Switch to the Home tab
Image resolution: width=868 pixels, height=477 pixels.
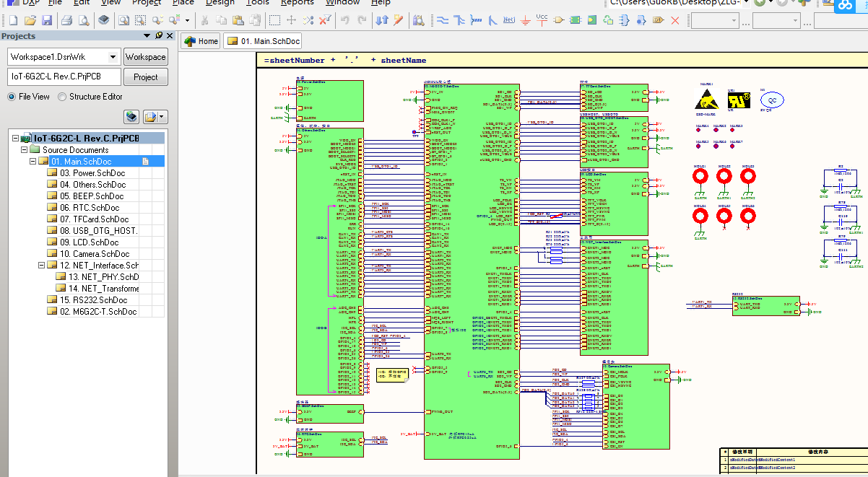coord(201,41)
